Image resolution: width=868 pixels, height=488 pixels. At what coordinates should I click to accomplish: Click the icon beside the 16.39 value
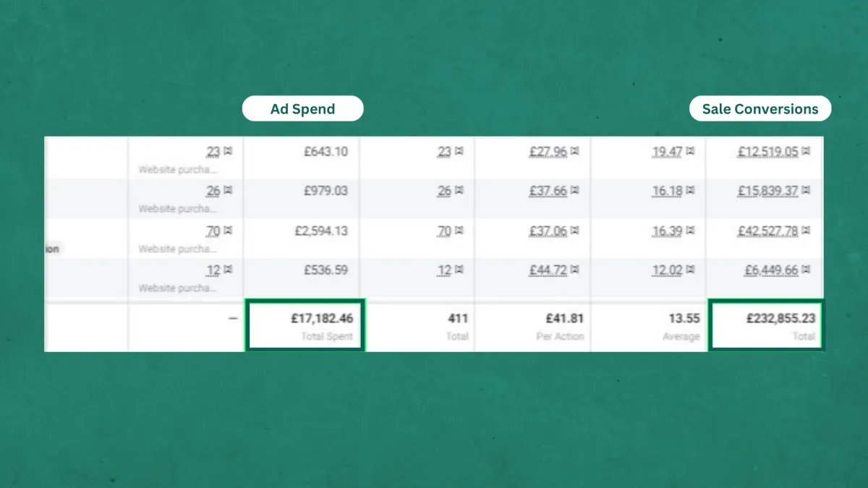pyautogui.click(x=690, y=231)
